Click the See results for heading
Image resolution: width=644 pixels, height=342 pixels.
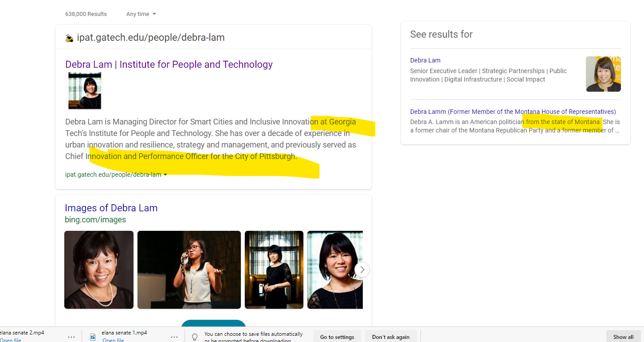[441, 35]
